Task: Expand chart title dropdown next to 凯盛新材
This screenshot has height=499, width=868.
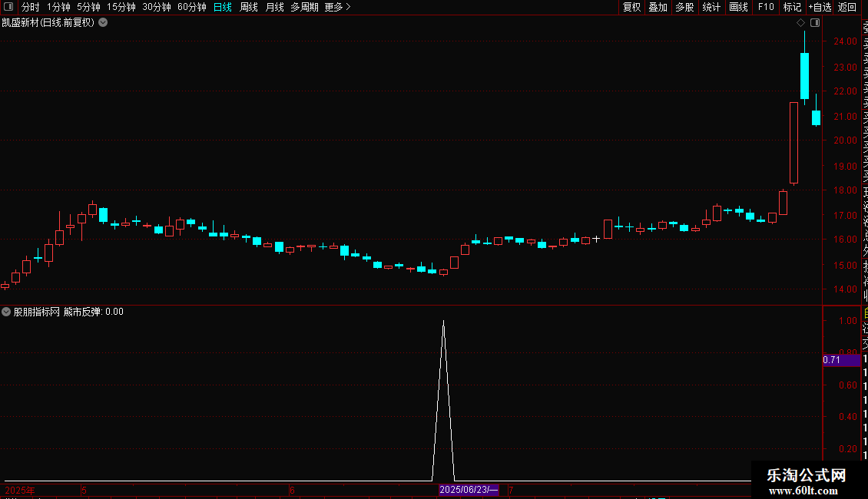Action: [x=103, y=23]
